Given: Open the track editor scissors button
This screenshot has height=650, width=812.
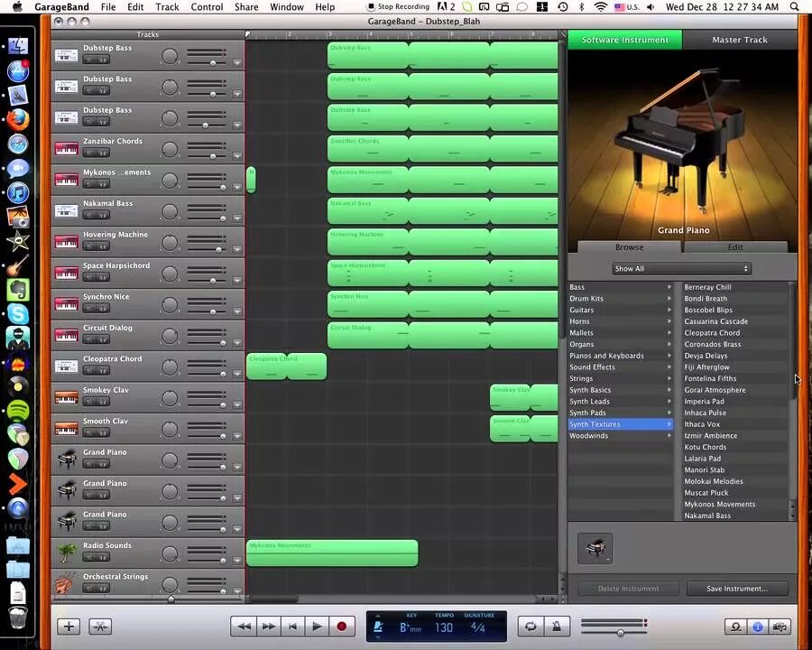Looking at the screenshot, I should pyautogui.click(x=100, y=627).
